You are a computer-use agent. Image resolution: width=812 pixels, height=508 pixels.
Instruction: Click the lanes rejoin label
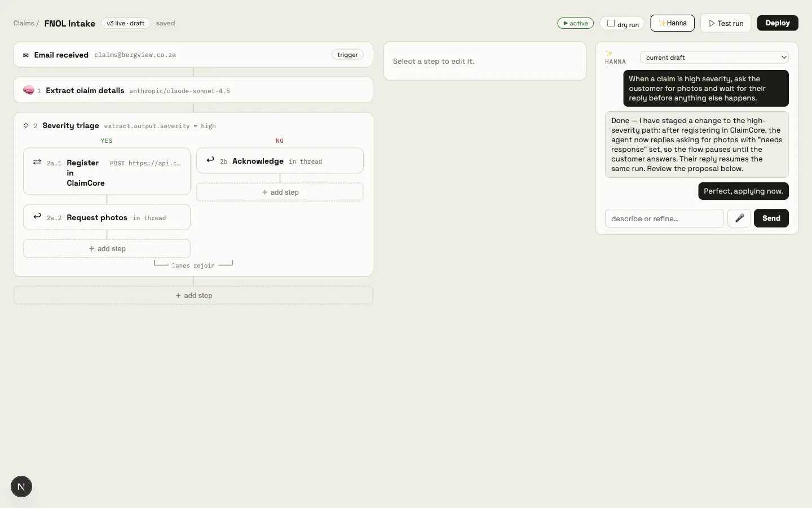(x=193, y=265)
